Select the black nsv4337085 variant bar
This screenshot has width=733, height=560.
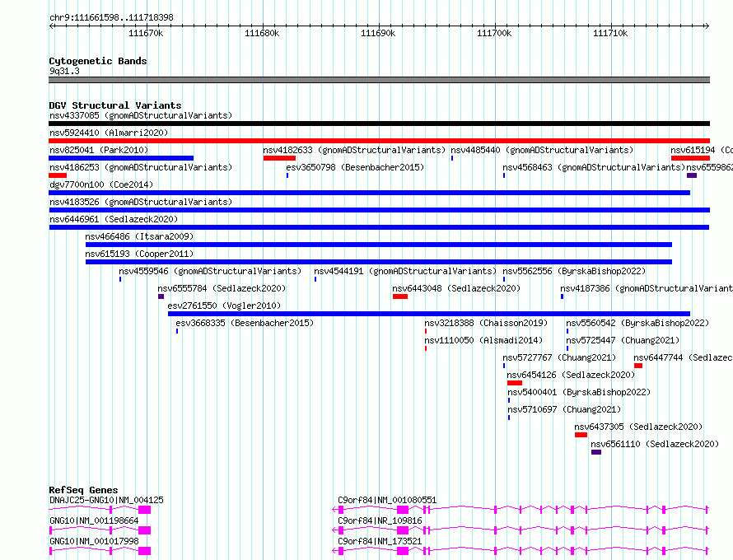click(379, 124)
